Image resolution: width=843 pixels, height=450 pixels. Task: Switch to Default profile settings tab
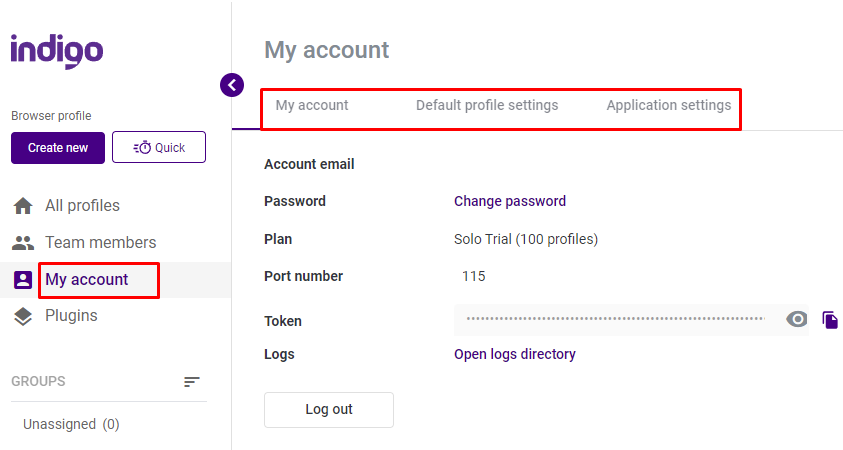point(487,105)
